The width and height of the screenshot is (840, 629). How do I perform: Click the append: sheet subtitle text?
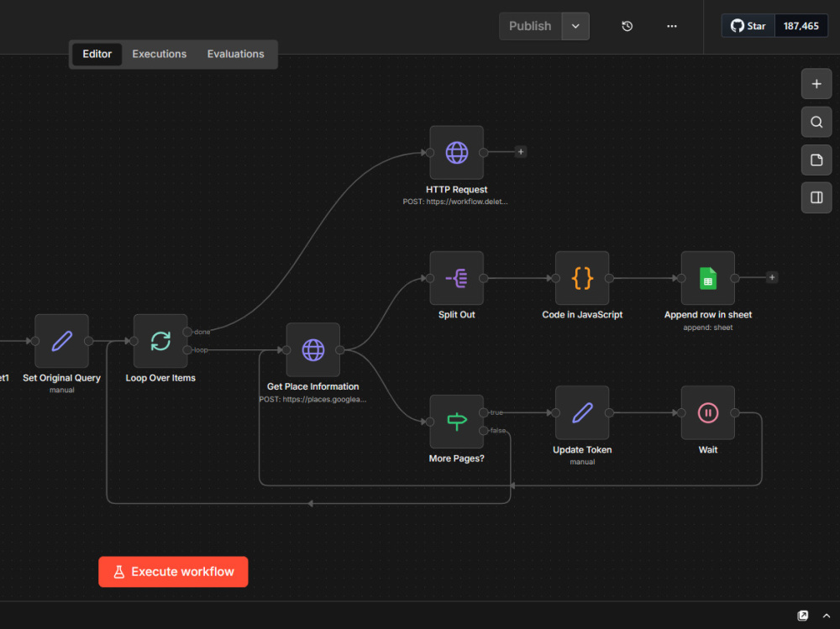click(707, 328)
